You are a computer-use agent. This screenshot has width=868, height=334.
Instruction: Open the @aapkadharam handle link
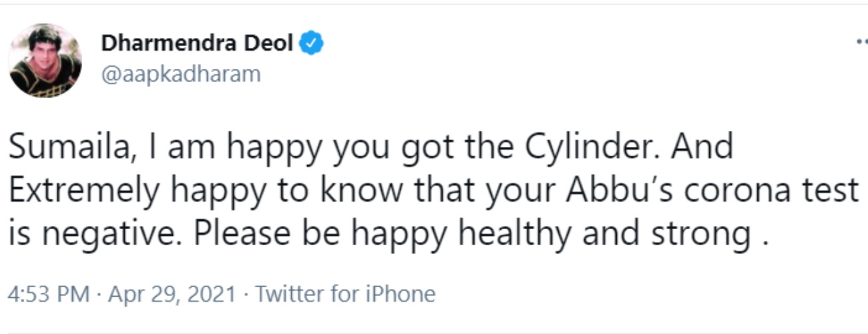[x=180, y=74]
